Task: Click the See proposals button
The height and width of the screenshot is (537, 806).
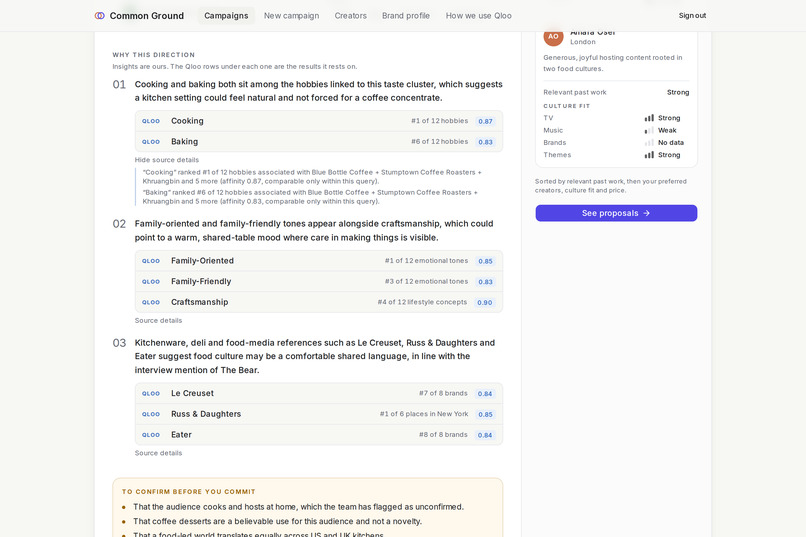Action: click(616, 213)
